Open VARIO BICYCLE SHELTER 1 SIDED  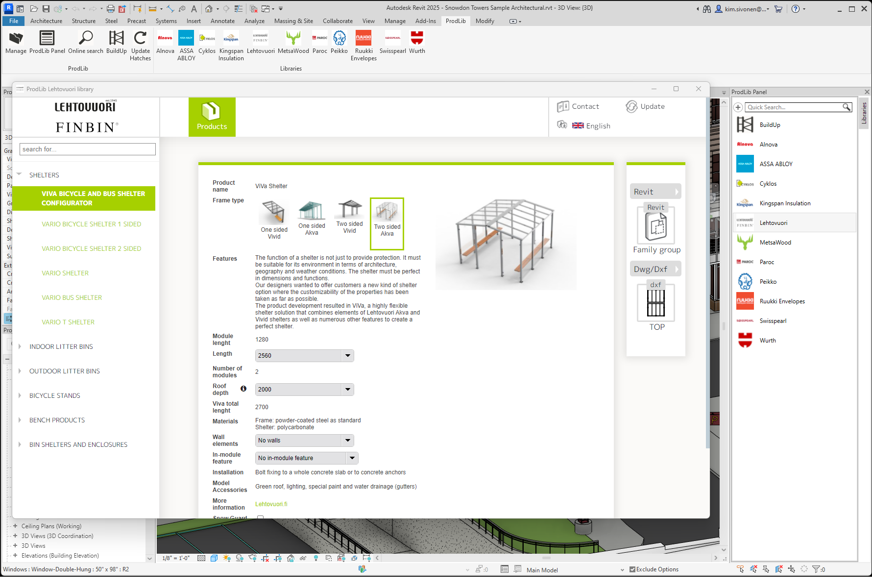click(x=91, y=224)
